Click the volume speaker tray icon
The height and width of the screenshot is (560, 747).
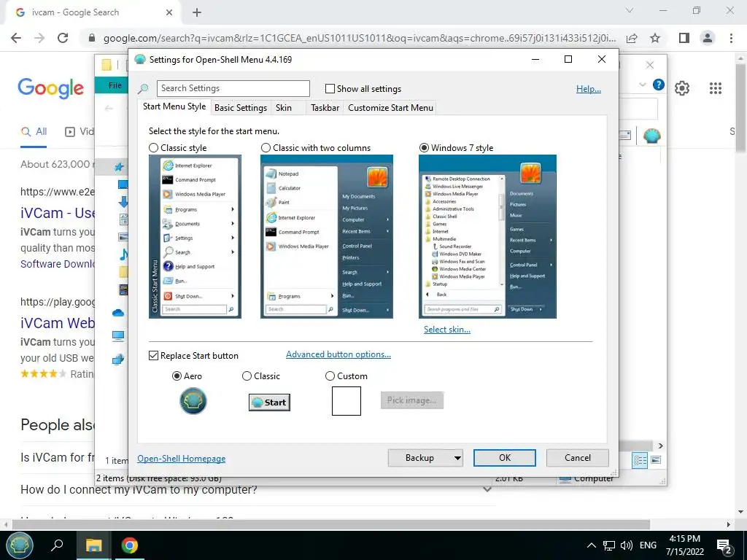(x=627, y=545)
